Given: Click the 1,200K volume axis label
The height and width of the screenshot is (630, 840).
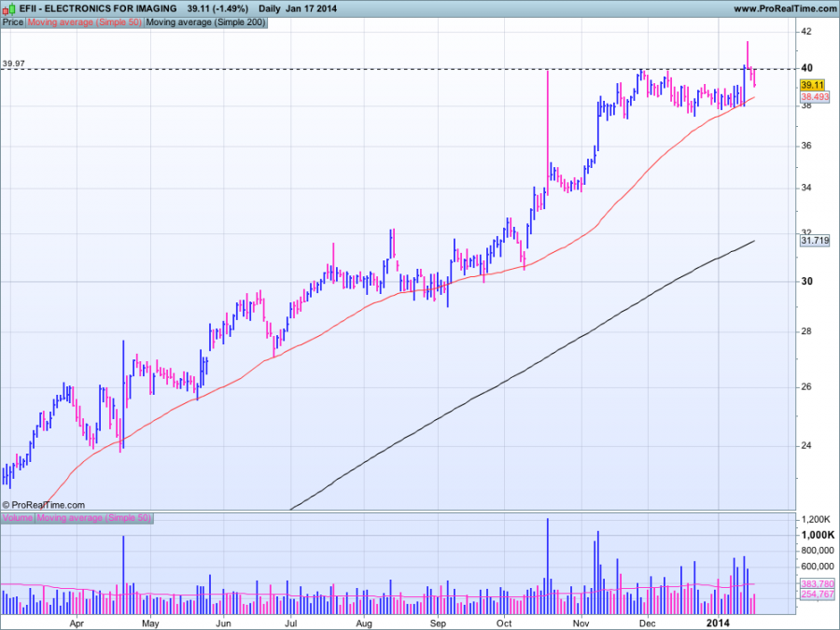Looking at the screenshot, I should tap(816, 520).
